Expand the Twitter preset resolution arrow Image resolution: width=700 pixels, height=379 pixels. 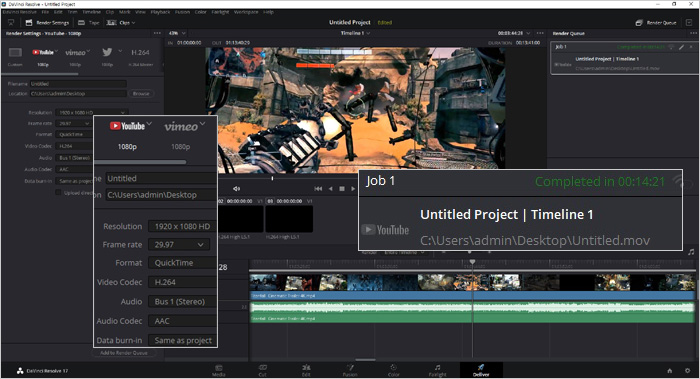click(x=120, y=51)
